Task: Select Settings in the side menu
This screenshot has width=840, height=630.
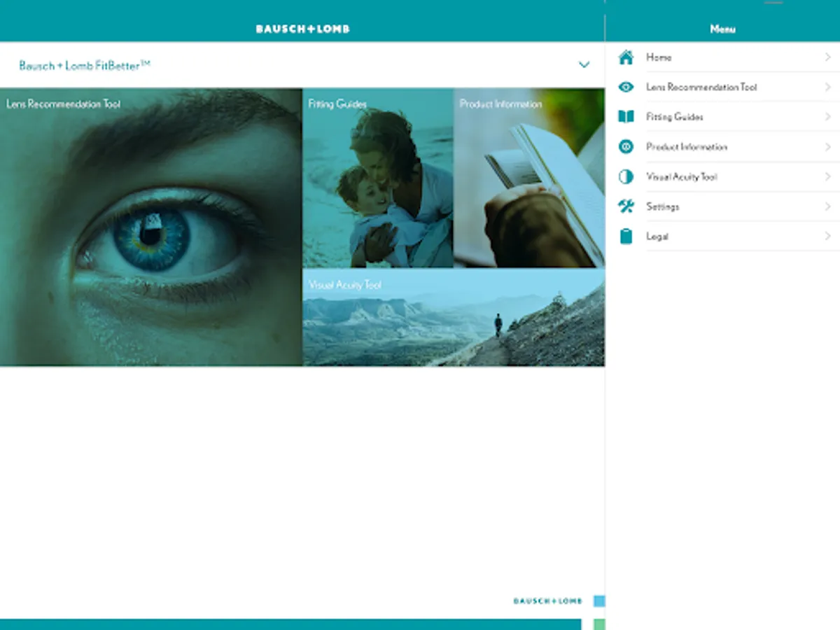Action: [663, 206]
